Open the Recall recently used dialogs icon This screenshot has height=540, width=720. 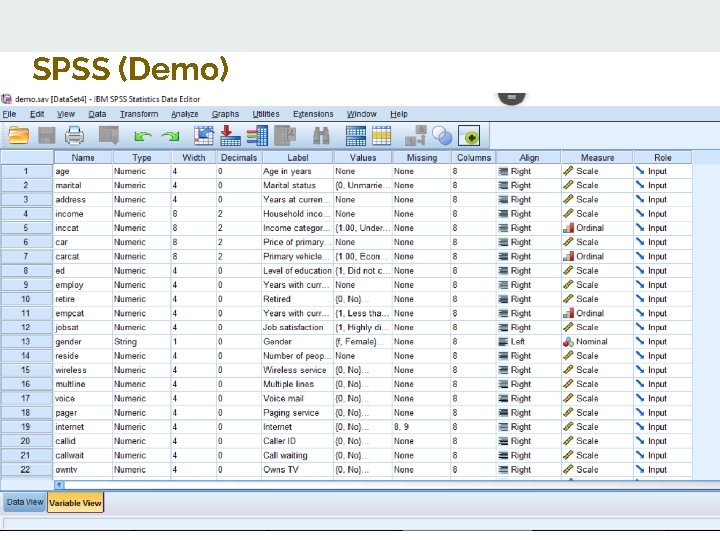pos(109,136)
